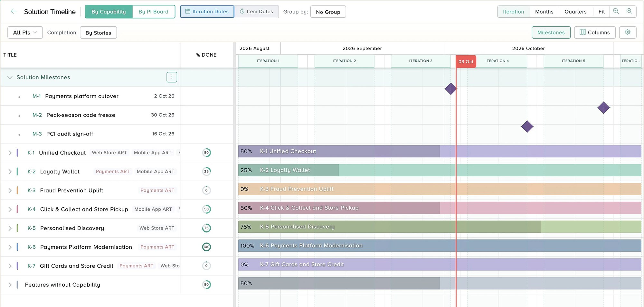Open timeline settings gear icon
Screen dimensions: 644x307
point(628,32)
